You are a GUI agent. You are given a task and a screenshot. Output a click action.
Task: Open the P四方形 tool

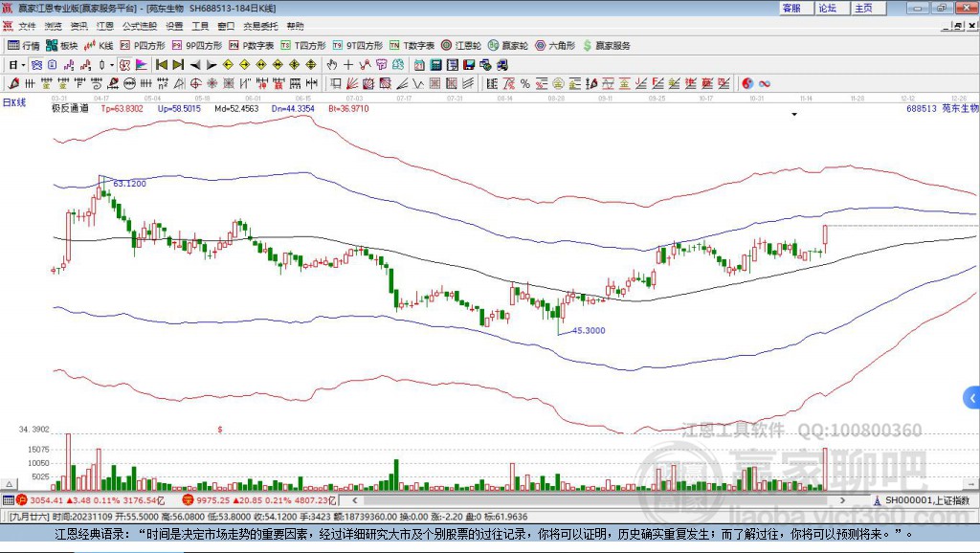[x=143, y=46]
